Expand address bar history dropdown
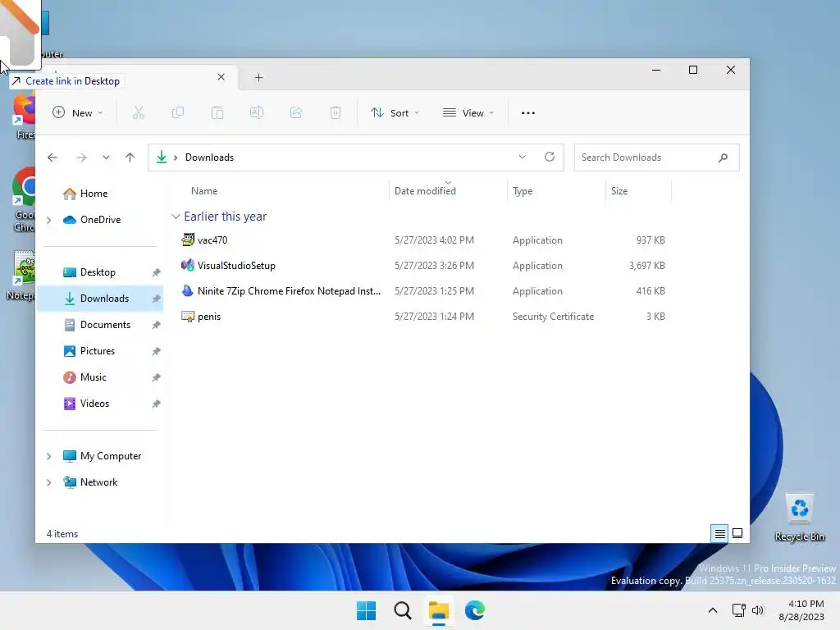The width and height of the screenshot is (840, 630). 523,157
